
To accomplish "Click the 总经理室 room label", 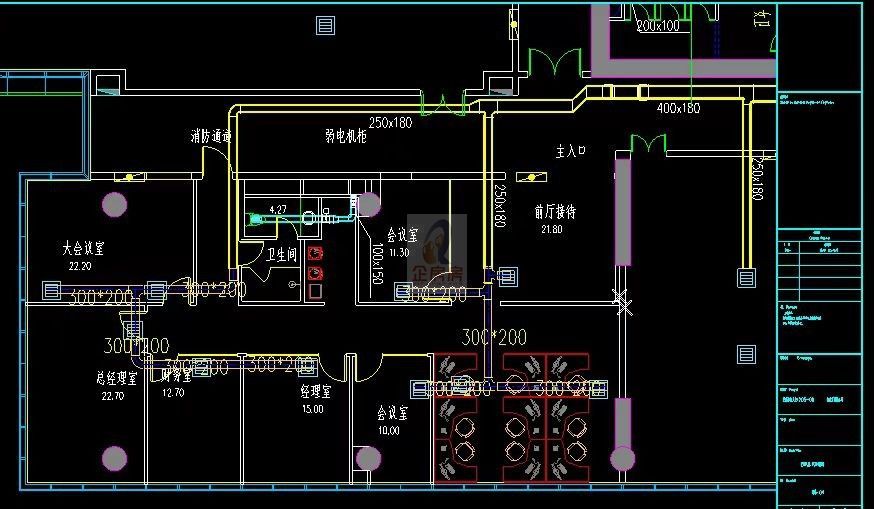I will (x=115, y=378).
